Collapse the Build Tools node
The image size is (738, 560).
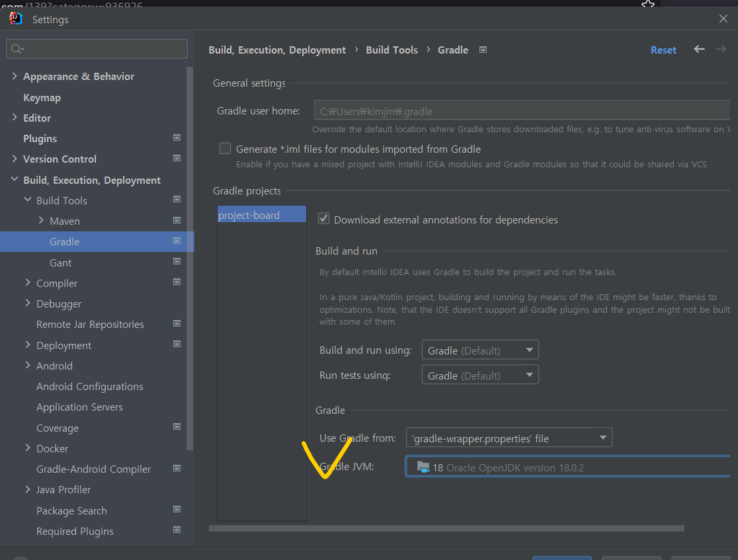28,200
